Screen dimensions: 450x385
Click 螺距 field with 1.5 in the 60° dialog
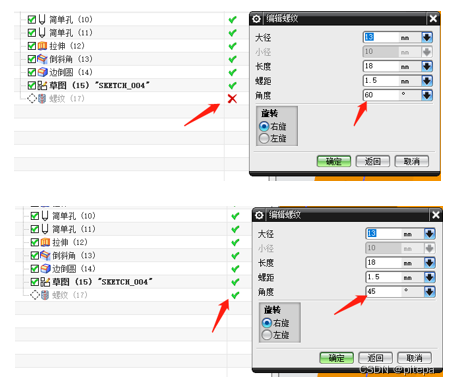coord(381,81)
